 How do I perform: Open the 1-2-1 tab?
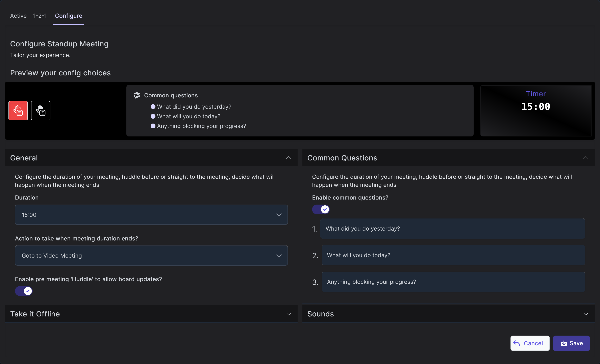click(x=40, y=16)
